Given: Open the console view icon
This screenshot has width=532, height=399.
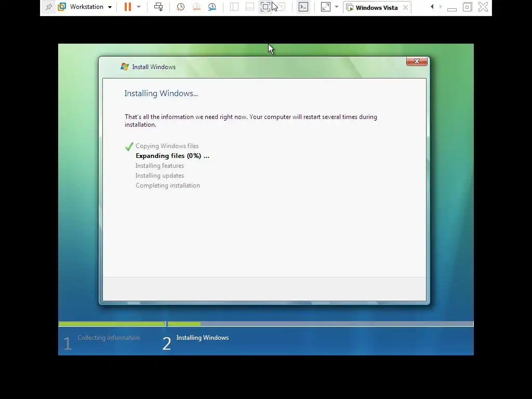Looking at the screenshot, I should pos(303,7).
